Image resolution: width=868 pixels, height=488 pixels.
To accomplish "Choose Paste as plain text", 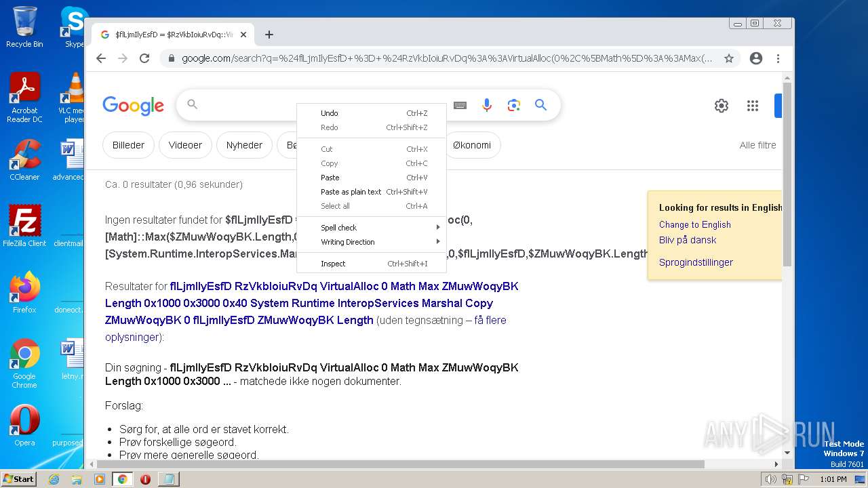I will [372, 192].
